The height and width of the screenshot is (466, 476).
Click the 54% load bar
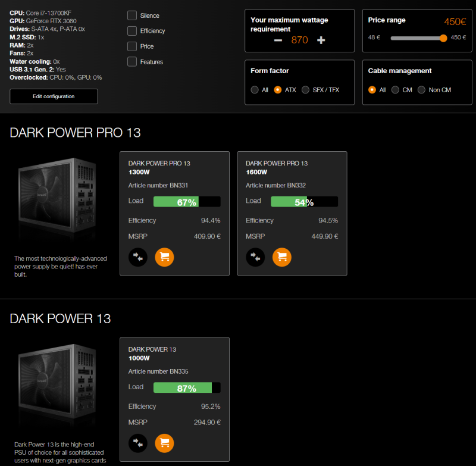coord(305,202)
